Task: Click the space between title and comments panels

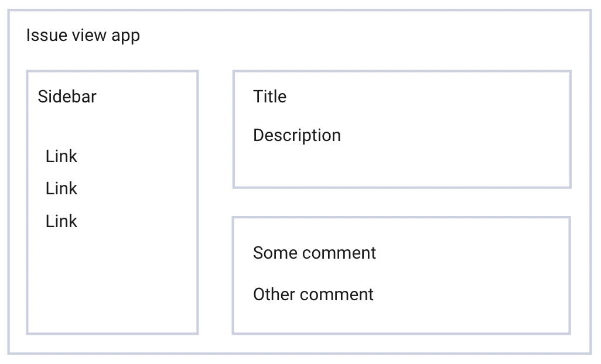Action: coord(401,202)
